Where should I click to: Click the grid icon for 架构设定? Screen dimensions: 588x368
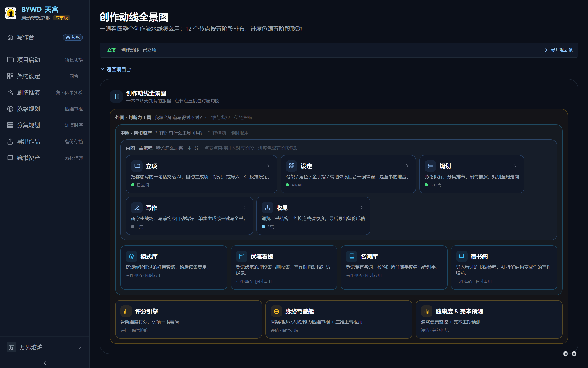pyautogui.click(x=10, y=76)
